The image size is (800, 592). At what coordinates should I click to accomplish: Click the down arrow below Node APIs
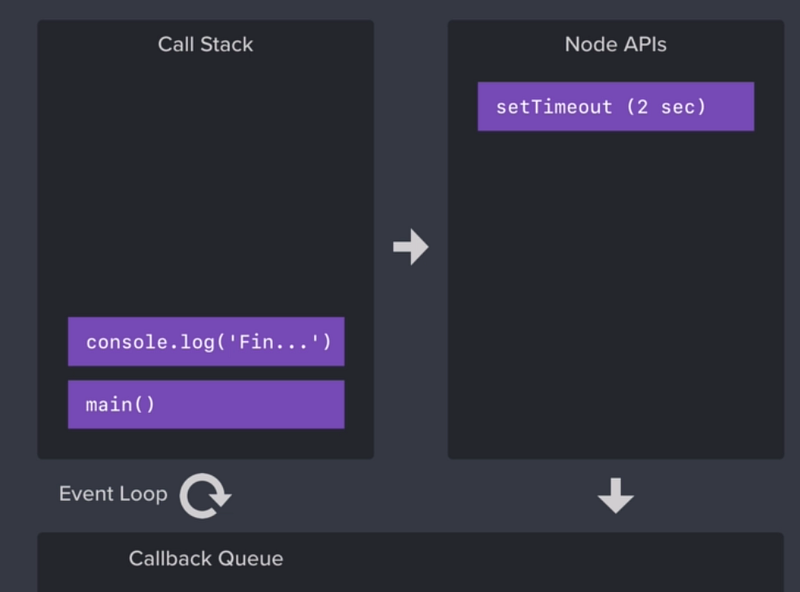(616, 496)
